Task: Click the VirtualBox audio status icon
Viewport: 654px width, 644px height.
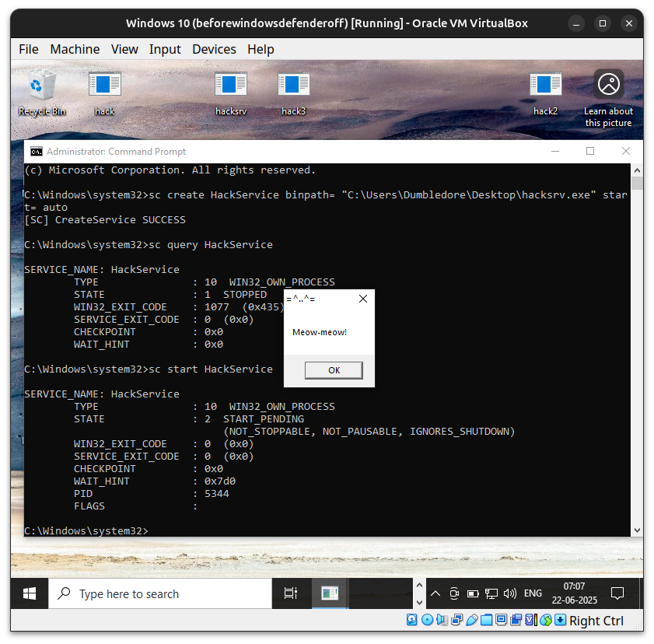Action: coord(442,620)
